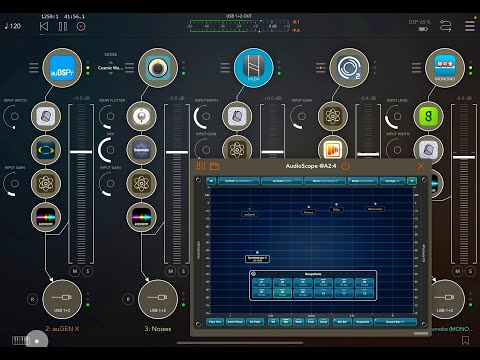Screen dimensions: 480x360
Task: Open the Mode dropdown in AudioScope
Action: 363,181
